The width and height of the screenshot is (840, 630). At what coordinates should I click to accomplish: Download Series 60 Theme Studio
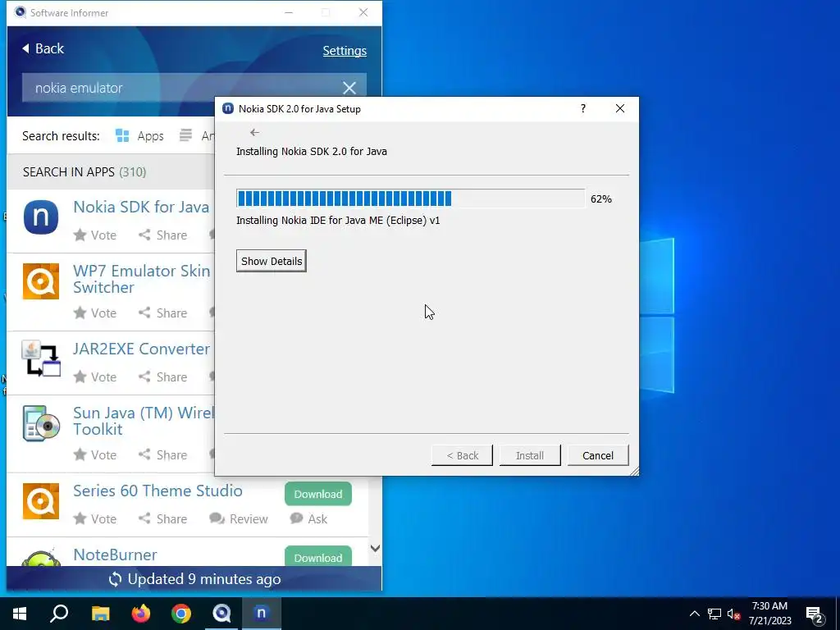[318, 494]
